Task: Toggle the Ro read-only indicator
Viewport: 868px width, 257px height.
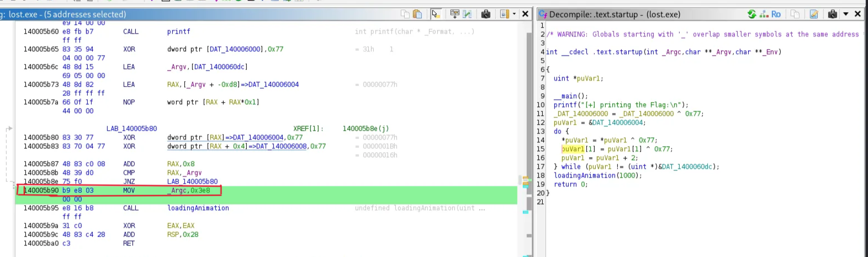Action: (776, 14)
